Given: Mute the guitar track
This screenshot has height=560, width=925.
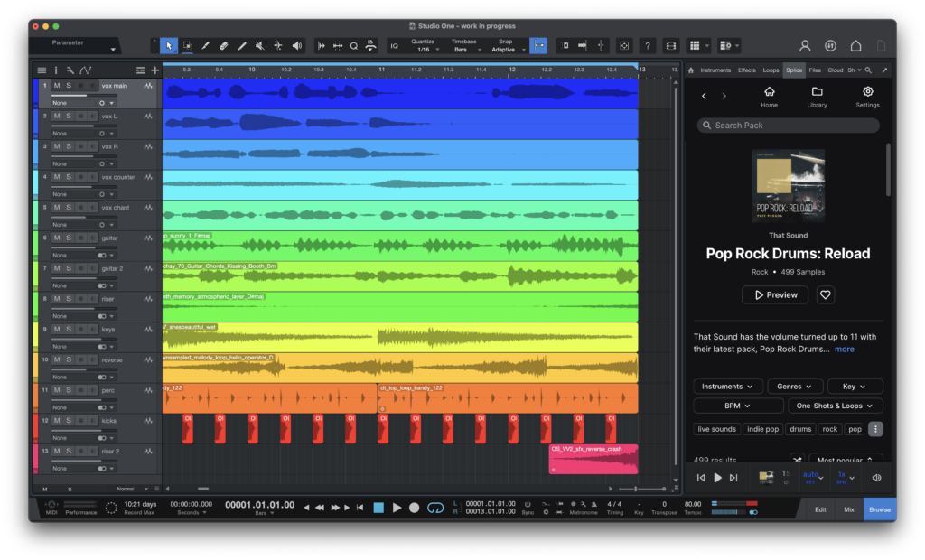Looking at the screenshot, I should [57, 238].
